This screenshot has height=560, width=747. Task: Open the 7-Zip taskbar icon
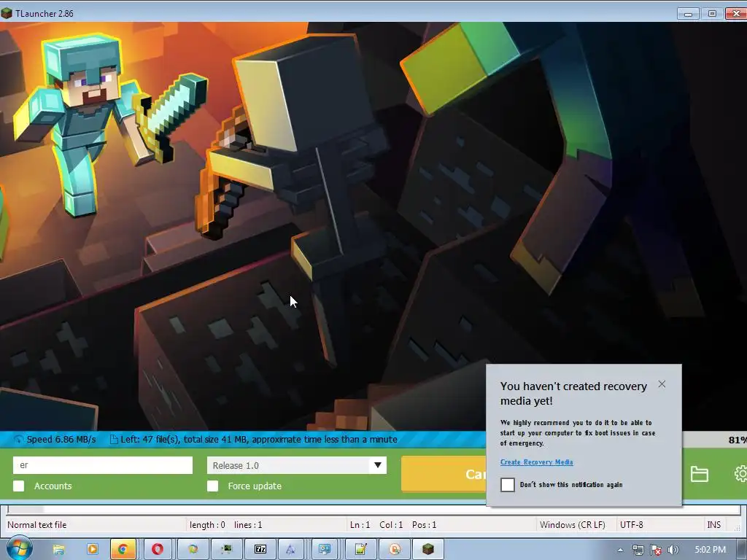(x=260, y=550)
